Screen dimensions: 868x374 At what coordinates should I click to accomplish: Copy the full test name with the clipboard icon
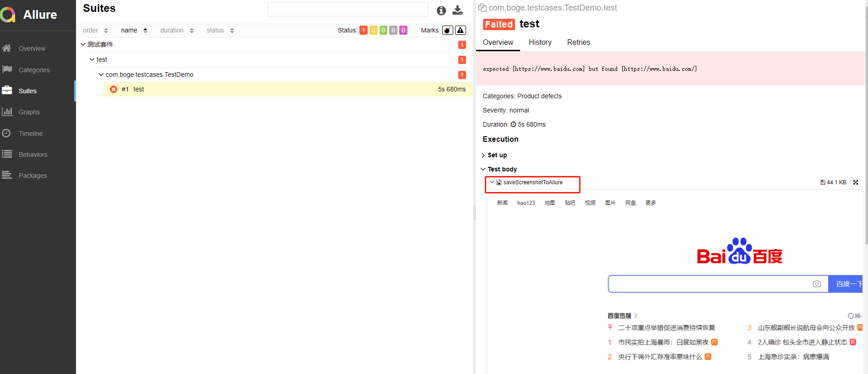[482, 7]
